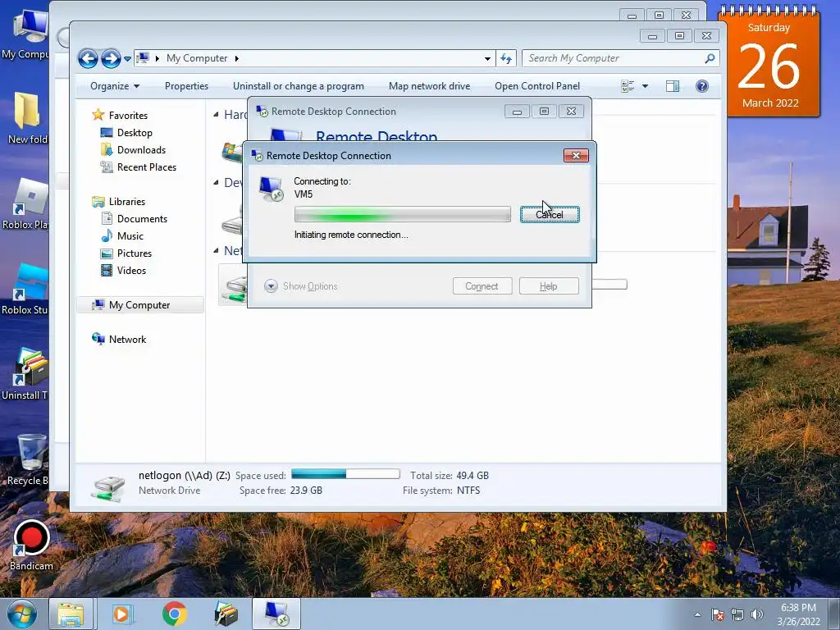Collapse the Devices group arrow
The width and height of the screenshot is (840, 630).
[x=216, y=183]
